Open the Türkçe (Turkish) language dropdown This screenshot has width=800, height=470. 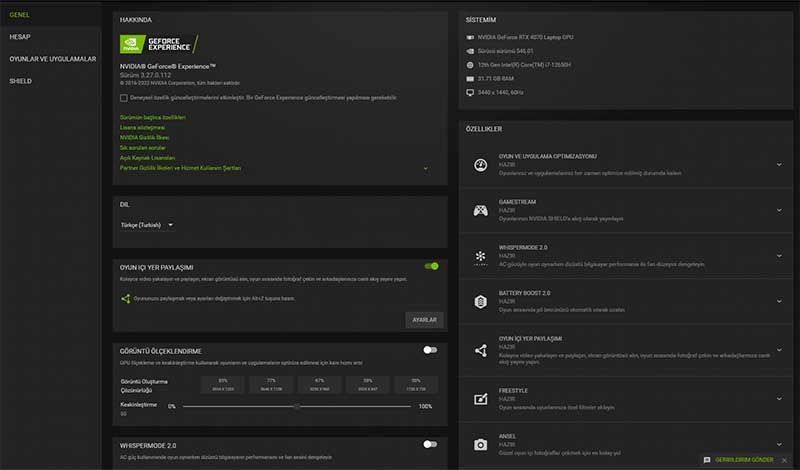(x=147, y=225)
